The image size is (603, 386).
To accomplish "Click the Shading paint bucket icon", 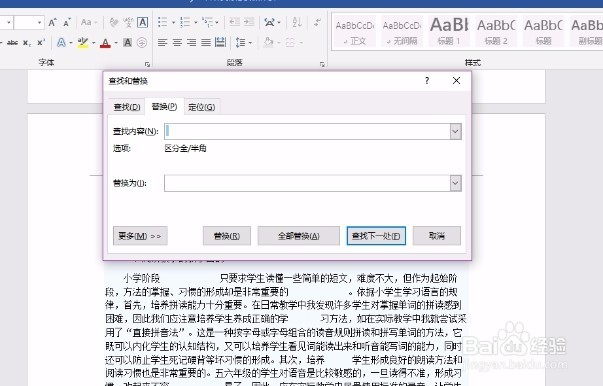I will [268, 42].
